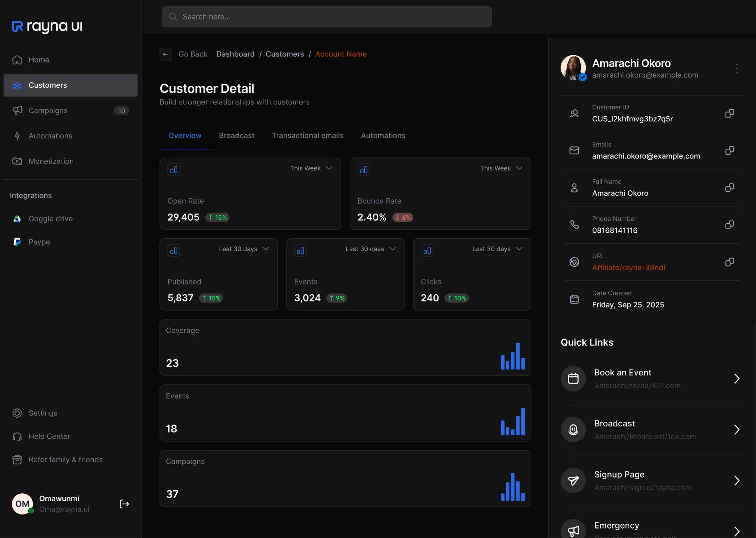
Task: Copy the Full Name field
Action: (x=730, y=188)
